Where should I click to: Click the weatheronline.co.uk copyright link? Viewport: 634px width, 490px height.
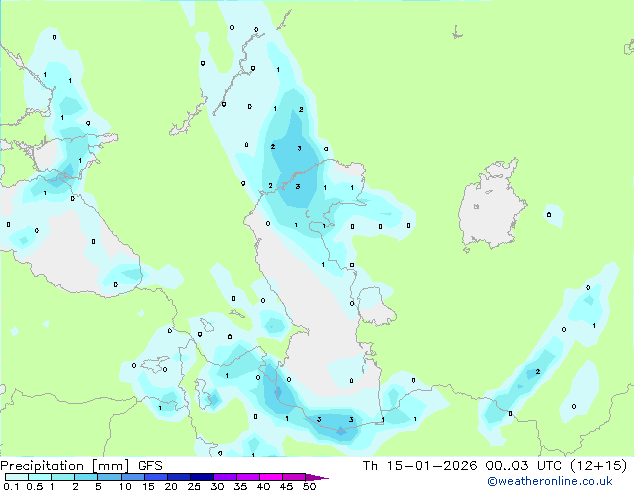point(550,481)
